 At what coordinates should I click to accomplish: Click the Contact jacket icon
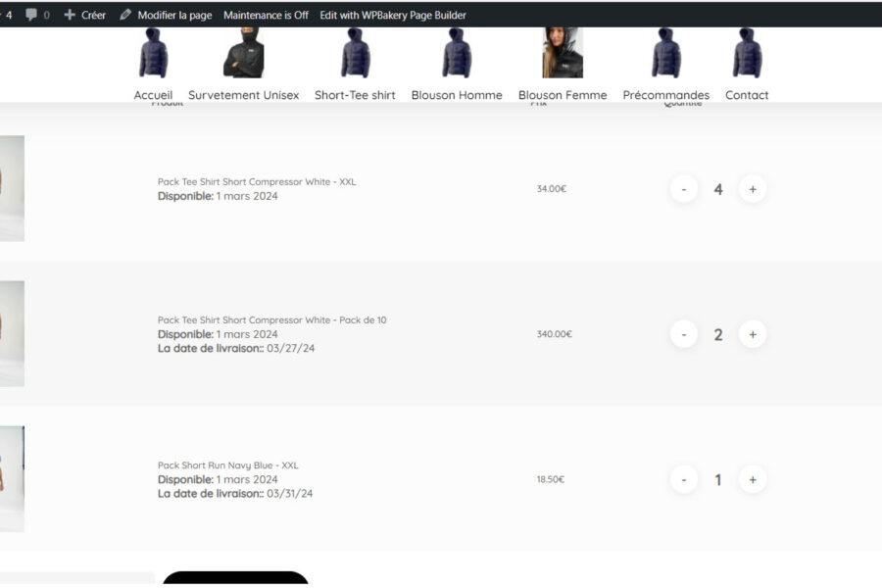pyautogui.click(x=747, y=52)
